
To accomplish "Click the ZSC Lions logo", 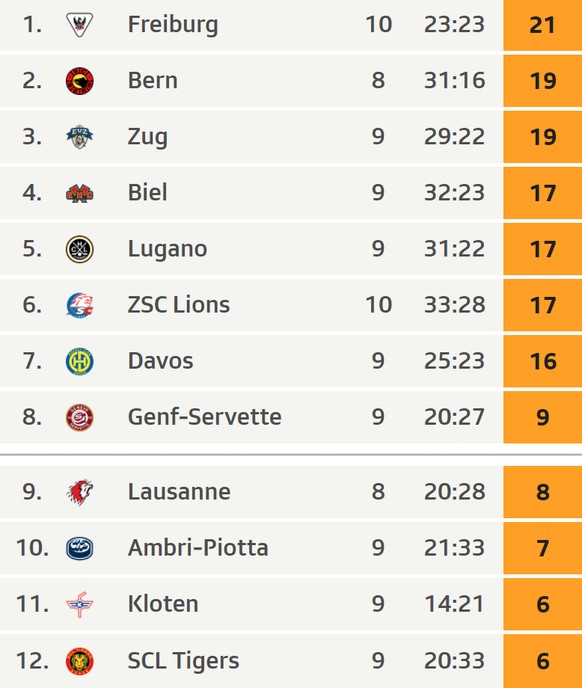I will click(79, 305).
